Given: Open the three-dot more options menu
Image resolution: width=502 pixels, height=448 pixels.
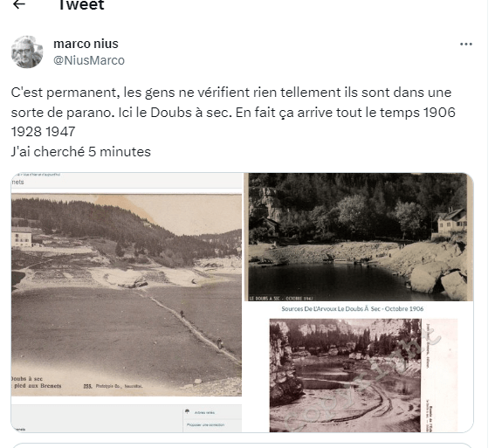Looking at the screenshot, I should (x=466, y=45).
